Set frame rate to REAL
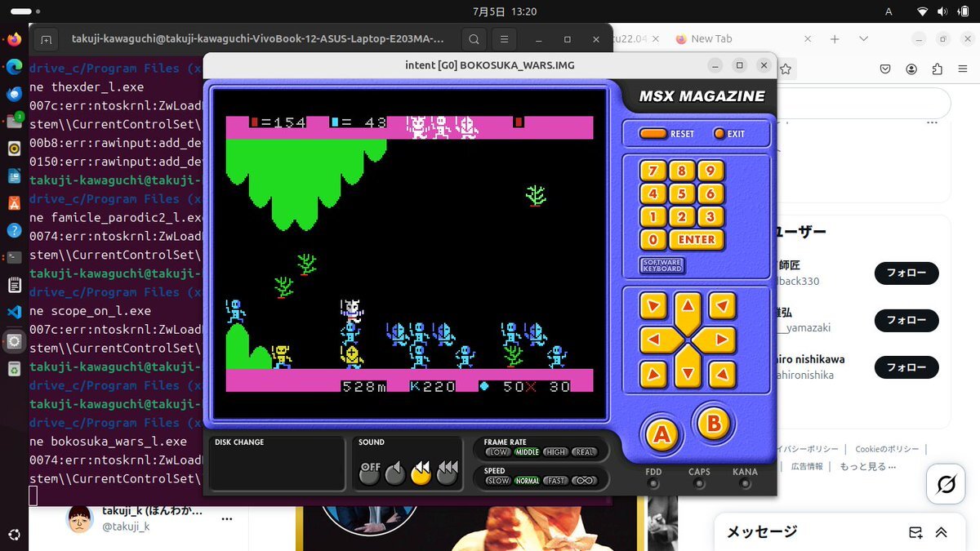The image size is (980, 551). coord(584,452)
